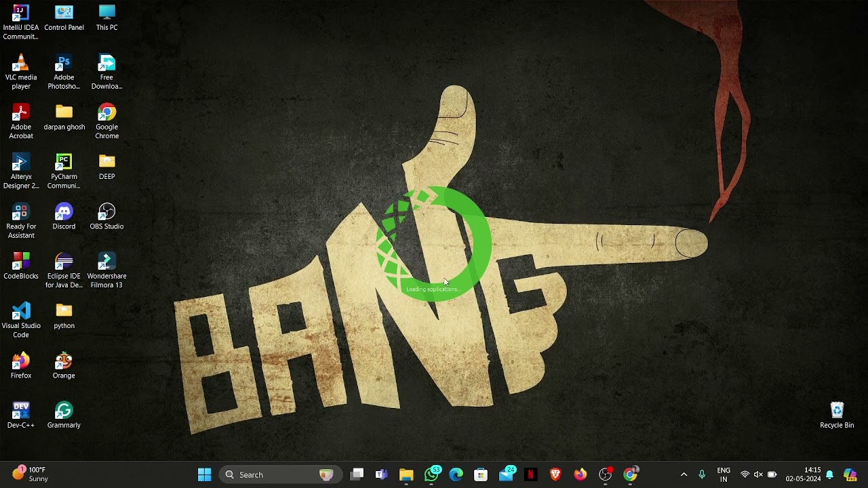The height and width of the screenshot is (488, 868).
Task: Open Grammarly desktop shortcut
Action: pos(64,415)
